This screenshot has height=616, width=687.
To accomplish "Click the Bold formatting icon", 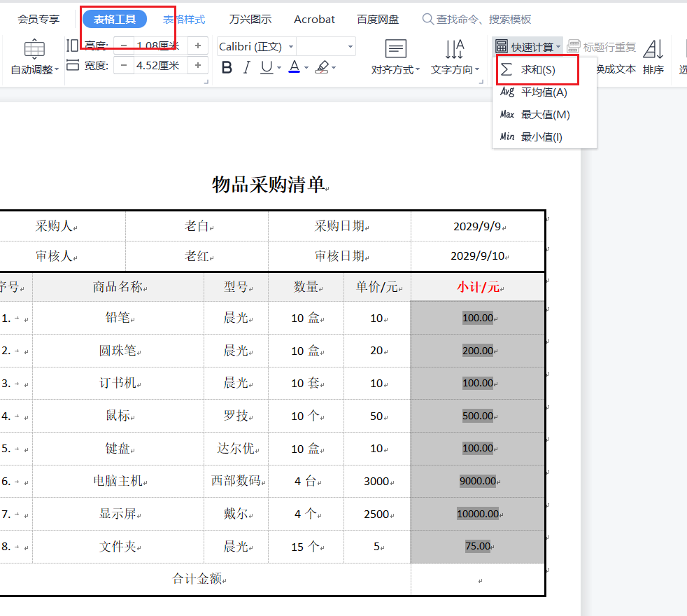I will 227,67.
